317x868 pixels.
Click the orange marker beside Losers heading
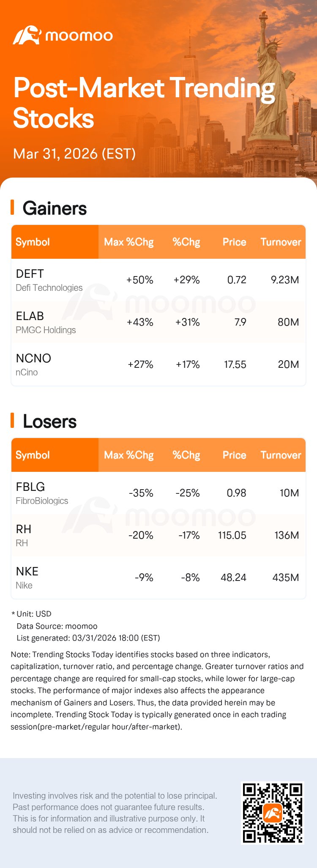coord(13,421)
